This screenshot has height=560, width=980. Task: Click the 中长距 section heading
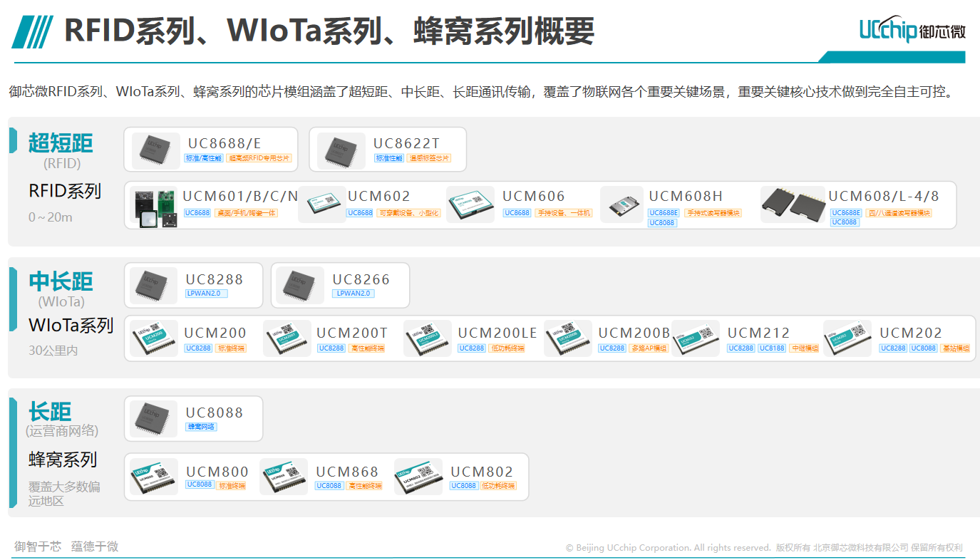click(x=61, y=281)
